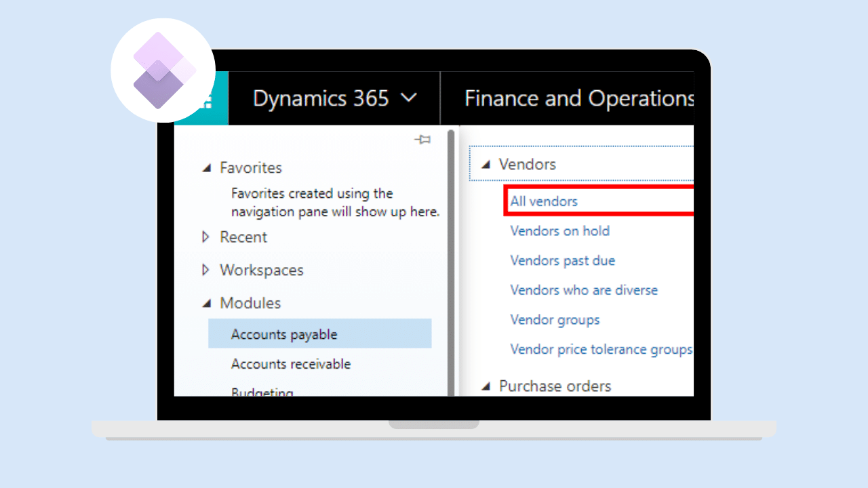The image size is (868, 488).
Task: Open the All vendors link
Action: [x=544, y=201]
